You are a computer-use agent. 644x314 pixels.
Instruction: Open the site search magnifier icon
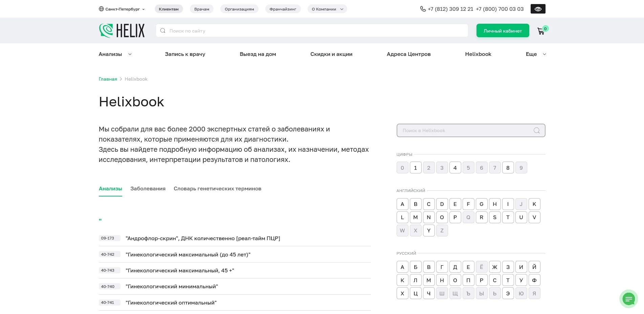point(163,30)
